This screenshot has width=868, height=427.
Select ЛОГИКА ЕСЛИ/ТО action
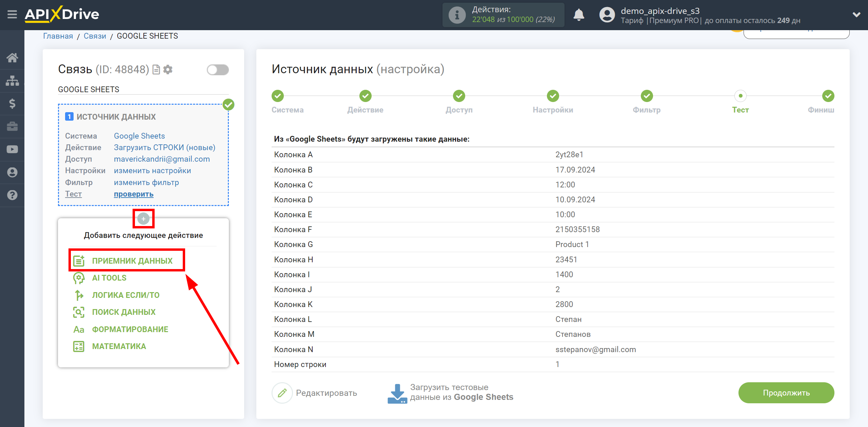(126, 295)
